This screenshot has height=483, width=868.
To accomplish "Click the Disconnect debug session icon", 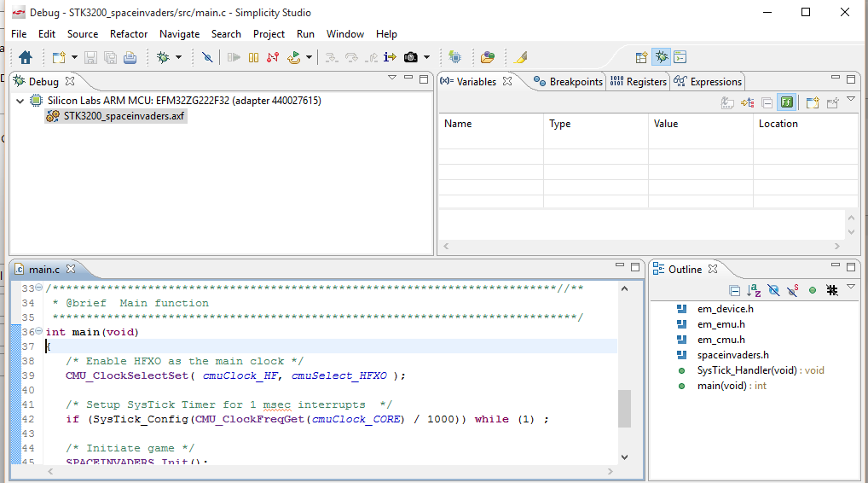I will click(273, 57).
